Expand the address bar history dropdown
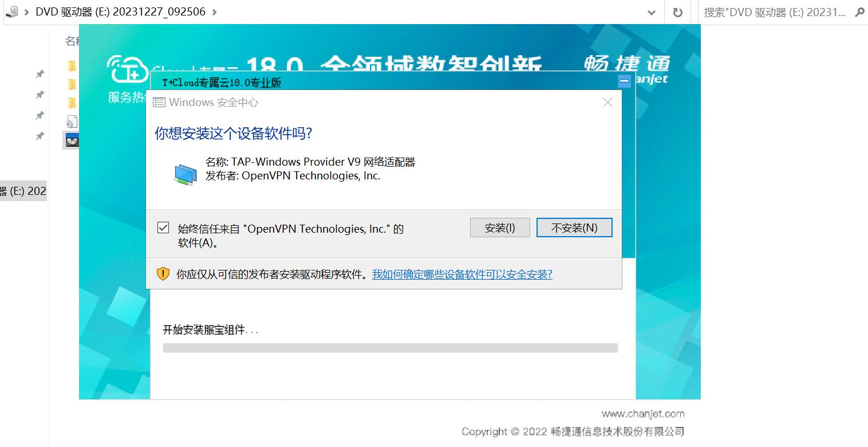This screenshot has height=447, width=868. pyautogui.click(x=651, y=12)
